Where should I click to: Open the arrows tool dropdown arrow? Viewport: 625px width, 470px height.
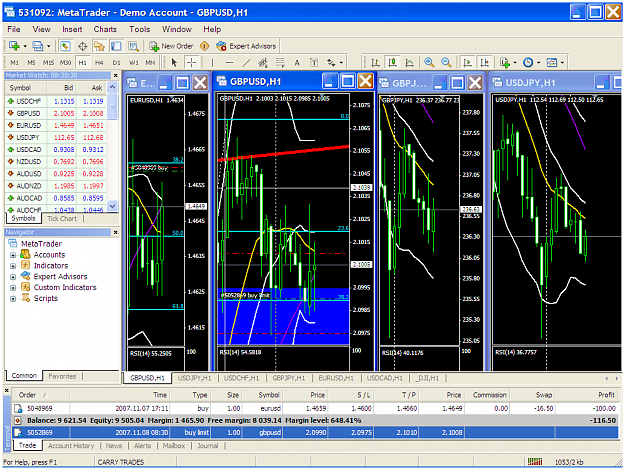coord(341,63)
